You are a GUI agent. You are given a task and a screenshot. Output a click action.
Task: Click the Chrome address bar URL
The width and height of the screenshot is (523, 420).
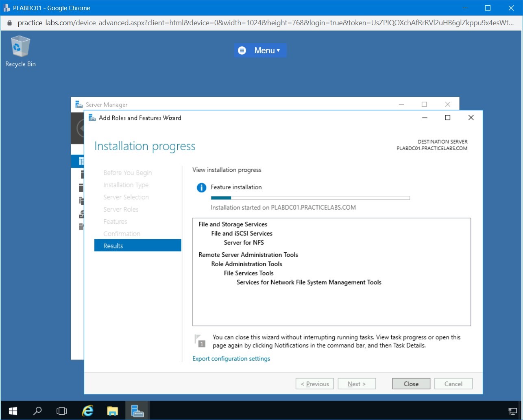click(266, 23)
